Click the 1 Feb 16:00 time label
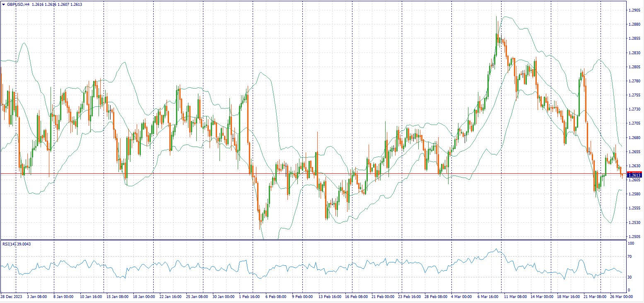The image size is (644, 303). click(x=249, y=297)
